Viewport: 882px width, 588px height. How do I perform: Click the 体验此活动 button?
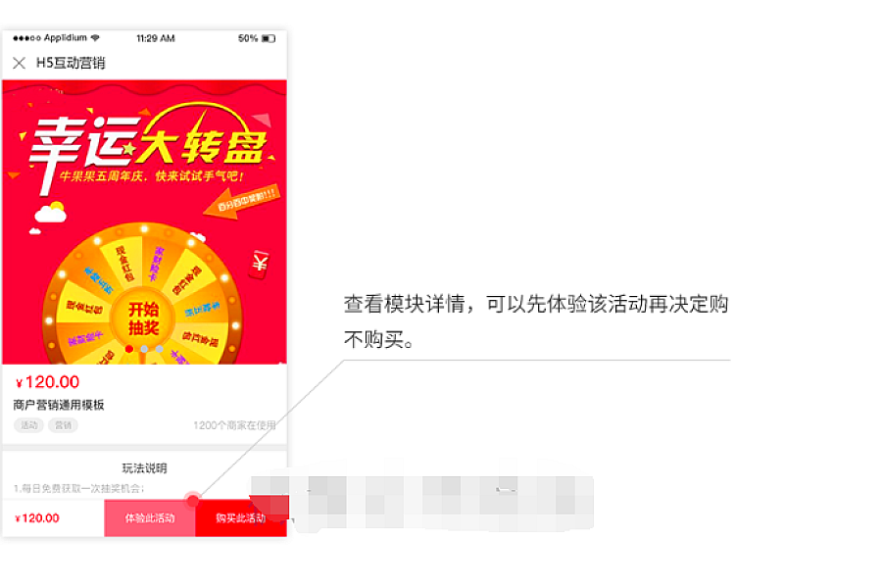(x=150, y=517)
